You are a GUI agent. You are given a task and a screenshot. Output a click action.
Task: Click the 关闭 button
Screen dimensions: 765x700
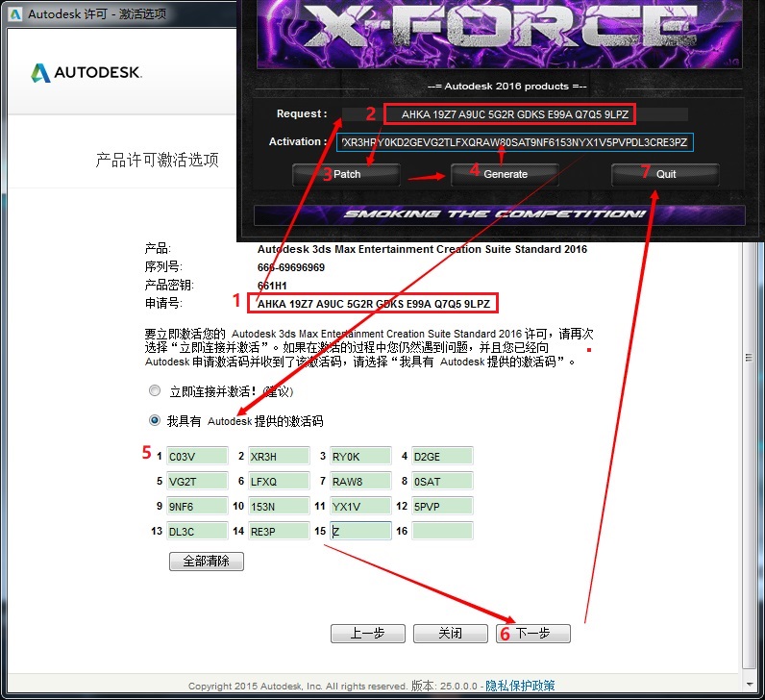tap(450, 634)
